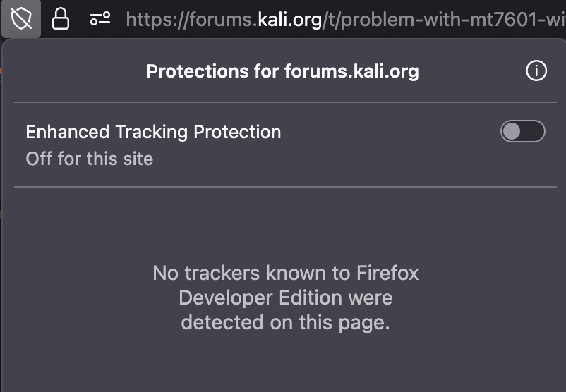Image resolution: width=566 pixels, height=392 pixels.
Task: Click the 'Developer Edition were' text line
Action: point(286,298)
